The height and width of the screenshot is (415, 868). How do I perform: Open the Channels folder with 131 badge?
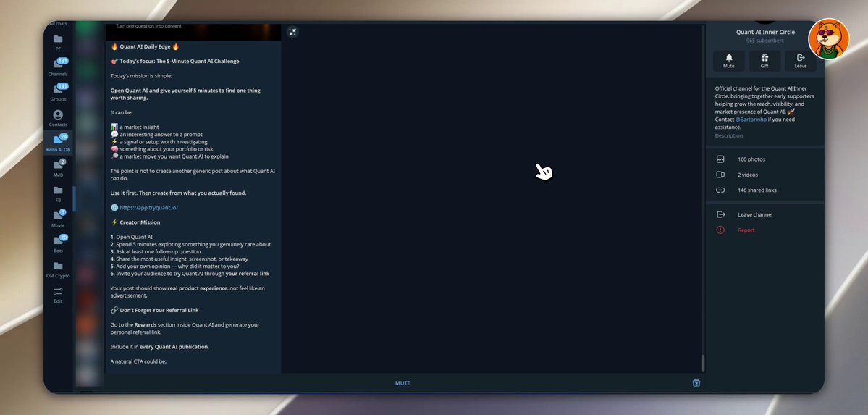(x=58, y=67)
